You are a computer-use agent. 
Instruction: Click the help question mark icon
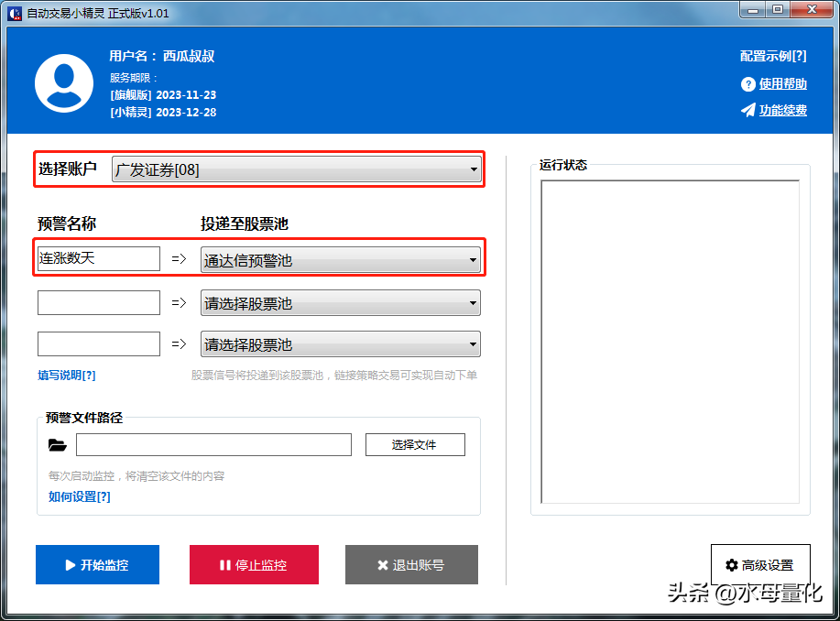pos(747,84)
